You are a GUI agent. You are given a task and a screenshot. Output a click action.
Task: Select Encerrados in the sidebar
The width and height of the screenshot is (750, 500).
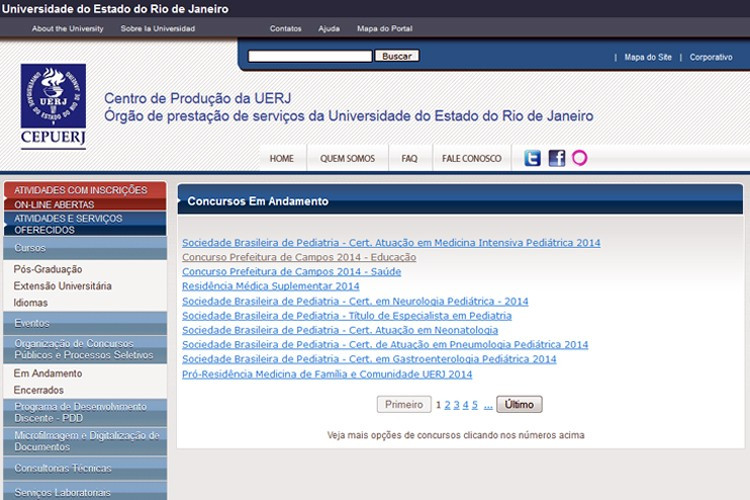click(39, 390)
